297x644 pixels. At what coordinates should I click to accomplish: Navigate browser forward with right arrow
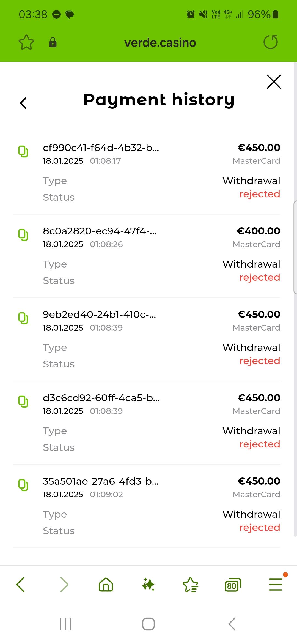pos(64,585)
